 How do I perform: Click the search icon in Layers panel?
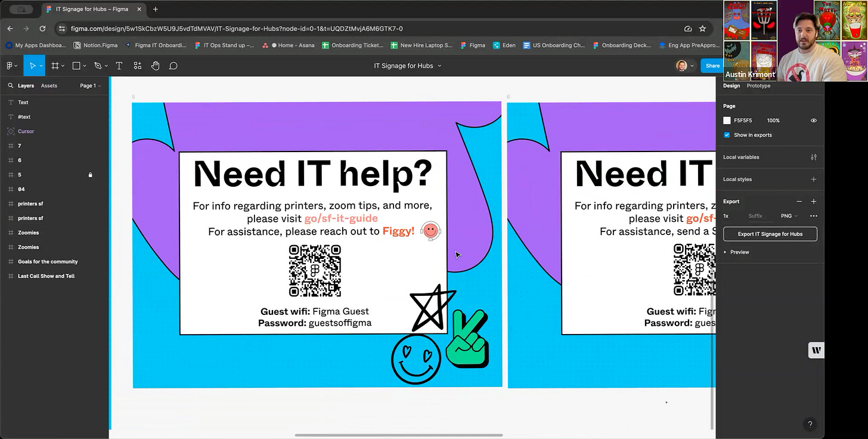pyautogui.click(x=10, y=86)
